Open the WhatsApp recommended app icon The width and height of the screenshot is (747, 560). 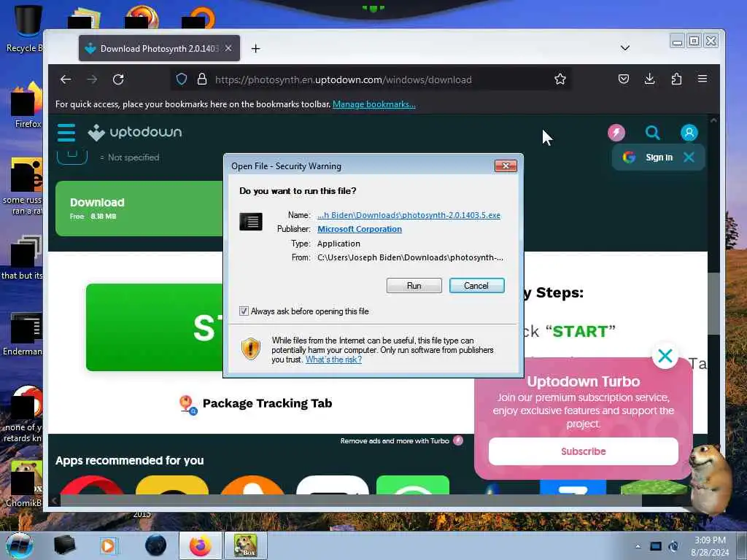coord(413,485)
